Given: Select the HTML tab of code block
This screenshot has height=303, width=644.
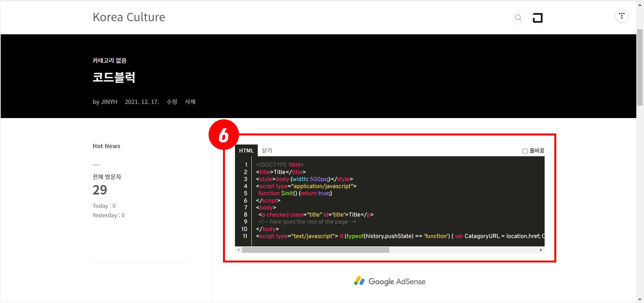Looking at the screenshot, I should click(x=246, y=151).
